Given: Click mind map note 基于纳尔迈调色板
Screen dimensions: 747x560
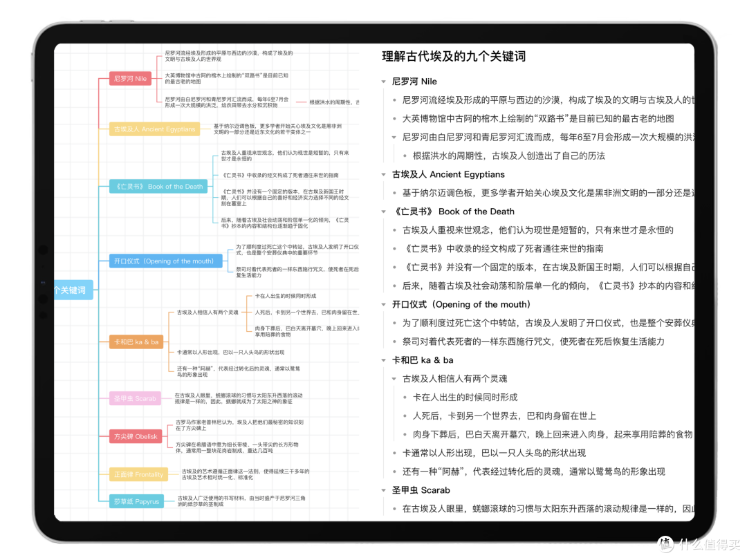Looking at the screenshot, I should click(277, 129).
